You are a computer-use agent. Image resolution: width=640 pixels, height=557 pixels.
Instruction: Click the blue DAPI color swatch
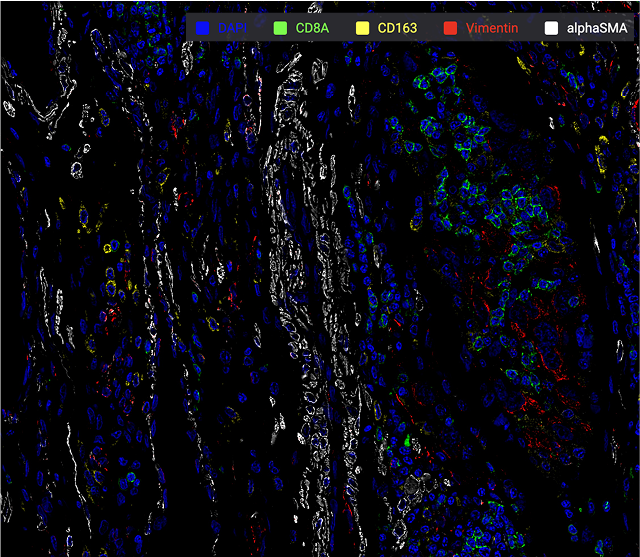point(205,28)
